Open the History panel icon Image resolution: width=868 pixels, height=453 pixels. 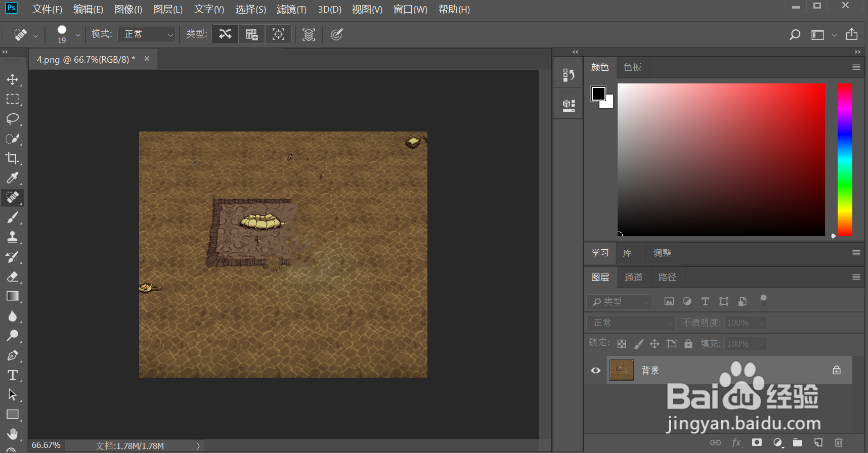pos(569,75)
